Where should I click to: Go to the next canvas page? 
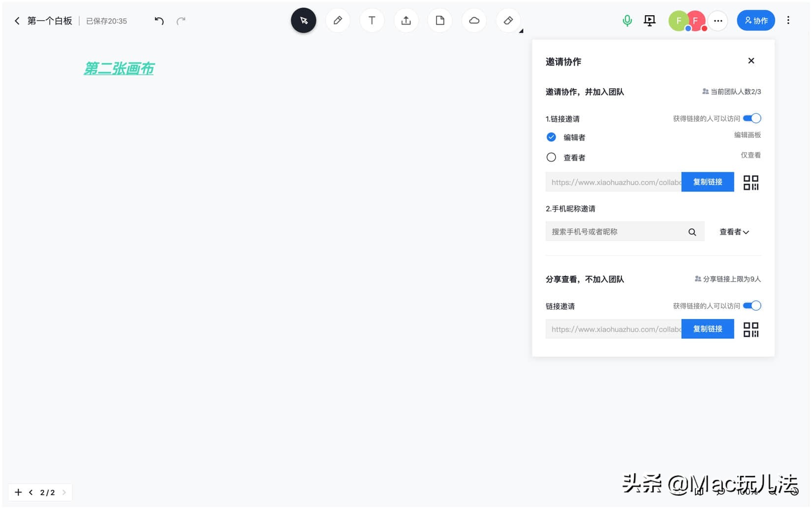click(x=64, y=492)
